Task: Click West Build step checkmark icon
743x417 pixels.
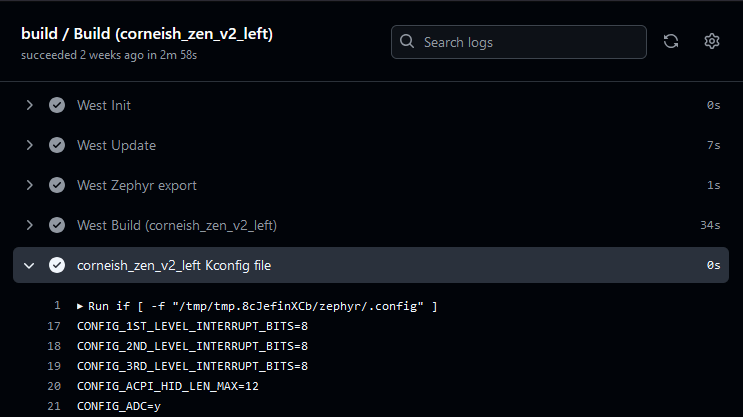Action: [x=57, y=225]
